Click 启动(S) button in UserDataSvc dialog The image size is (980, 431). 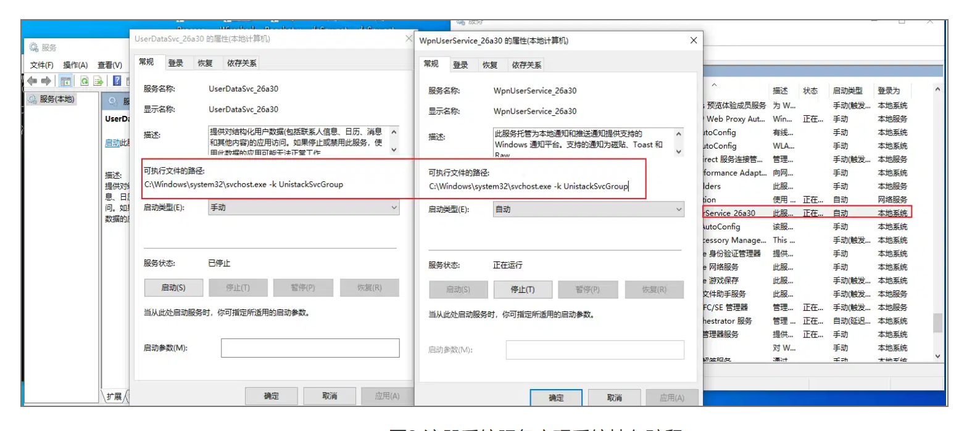tap(173, 288)
